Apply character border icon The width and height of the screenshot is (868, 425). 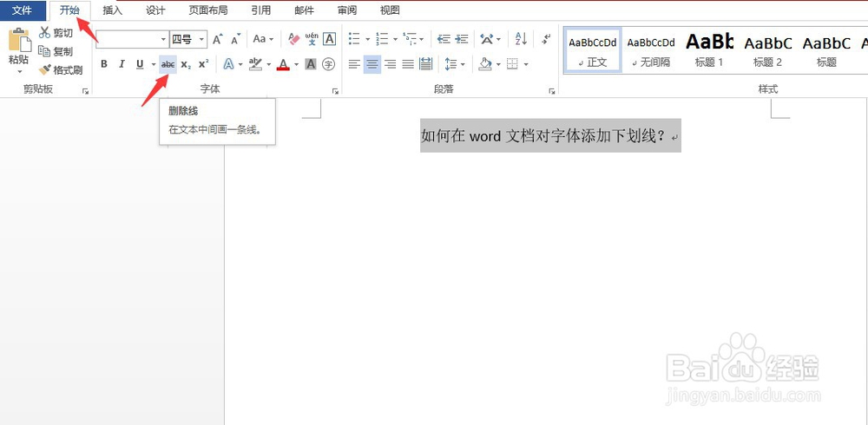329,39
